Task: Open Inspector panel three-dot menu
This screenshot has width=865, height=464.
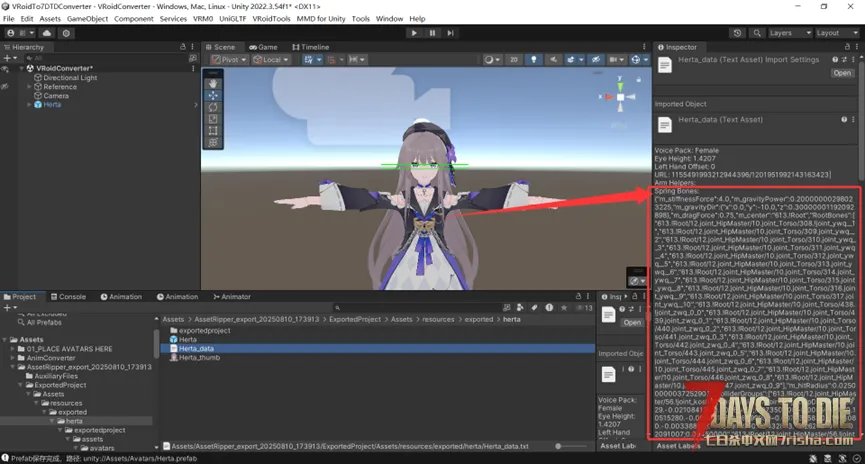Action: (857, 47)
